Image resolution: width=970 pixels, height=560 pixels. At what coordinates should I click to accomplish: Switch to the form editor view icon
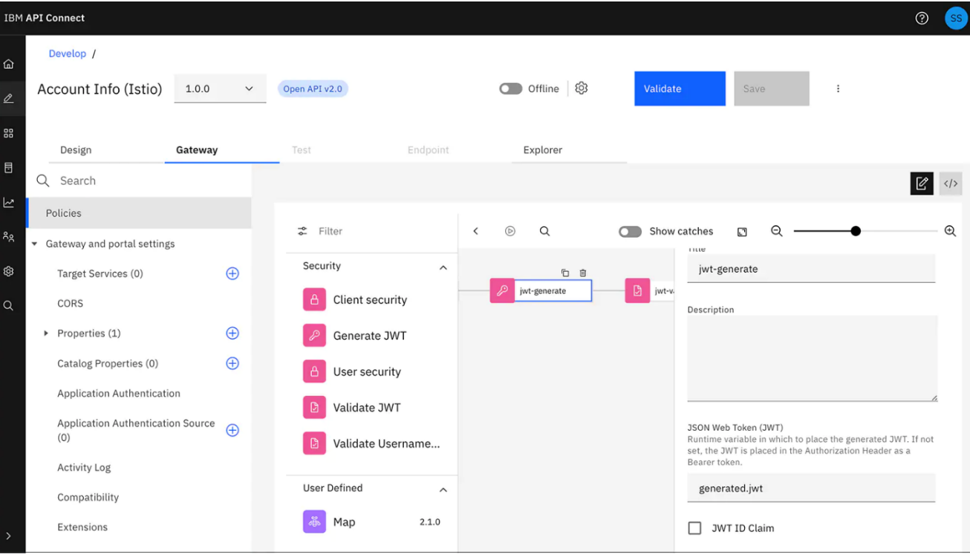pos(922,183)
